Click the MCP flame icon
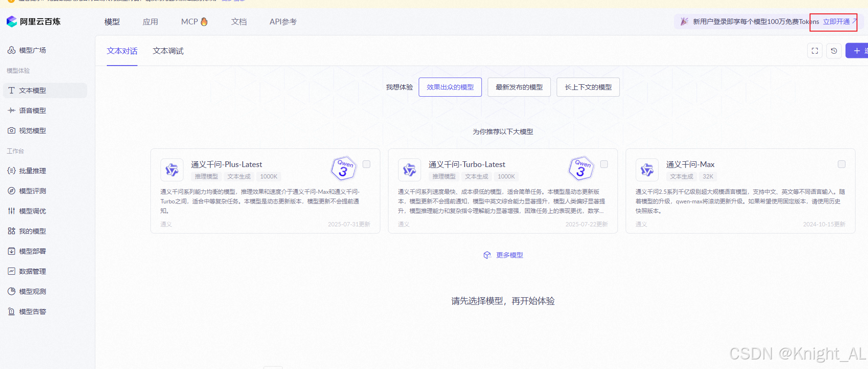 [x=204, y=22]
